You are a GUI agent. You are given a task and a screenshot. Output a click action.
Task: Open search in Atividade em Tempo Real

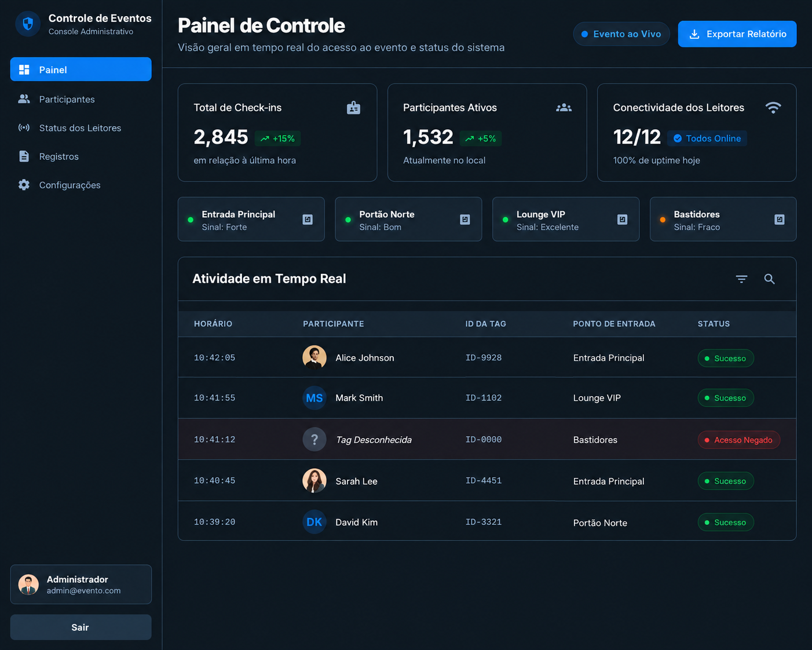click(x=769, y=279)
